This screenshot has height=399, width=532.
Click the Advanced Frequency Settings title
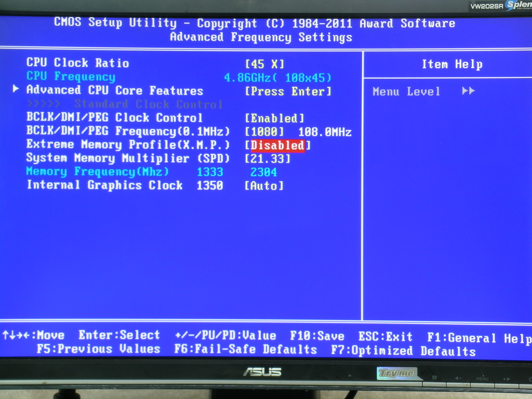[261, 37]
